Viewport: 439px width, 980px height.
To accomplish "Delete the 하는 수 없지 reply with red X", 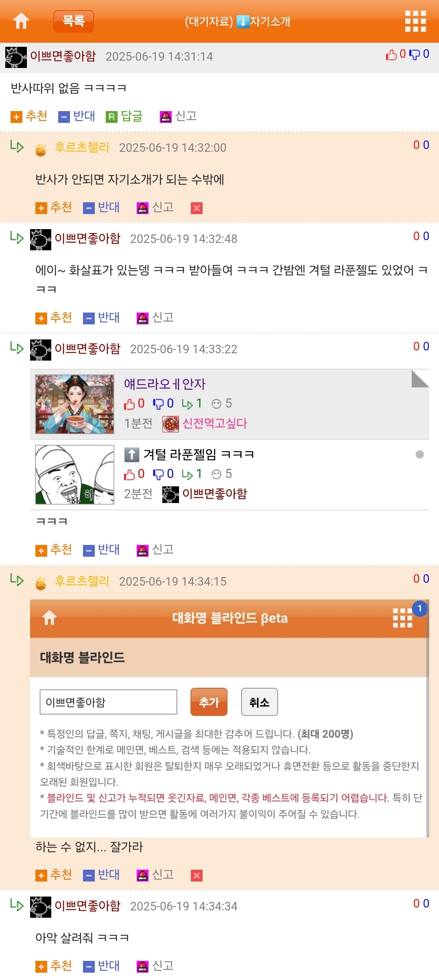I will (197, 875).
